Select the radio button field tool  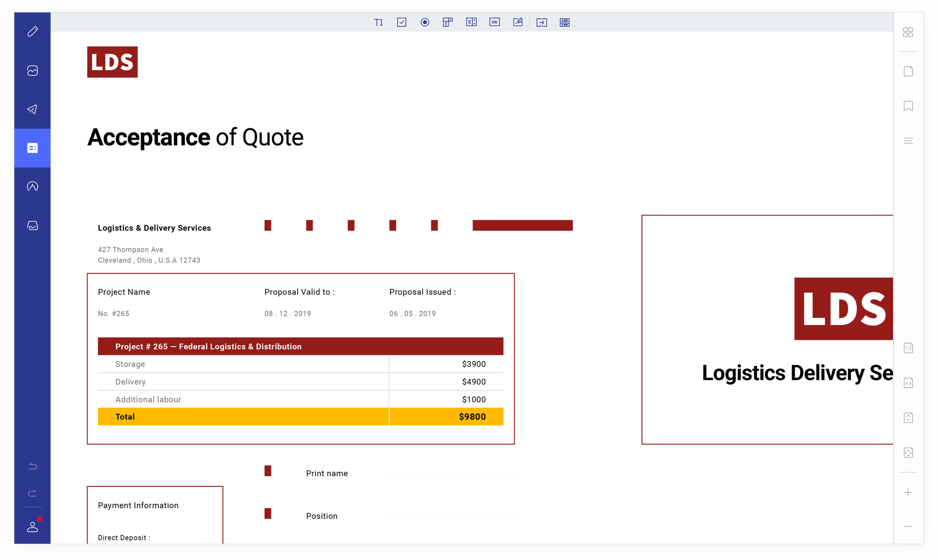424,22
